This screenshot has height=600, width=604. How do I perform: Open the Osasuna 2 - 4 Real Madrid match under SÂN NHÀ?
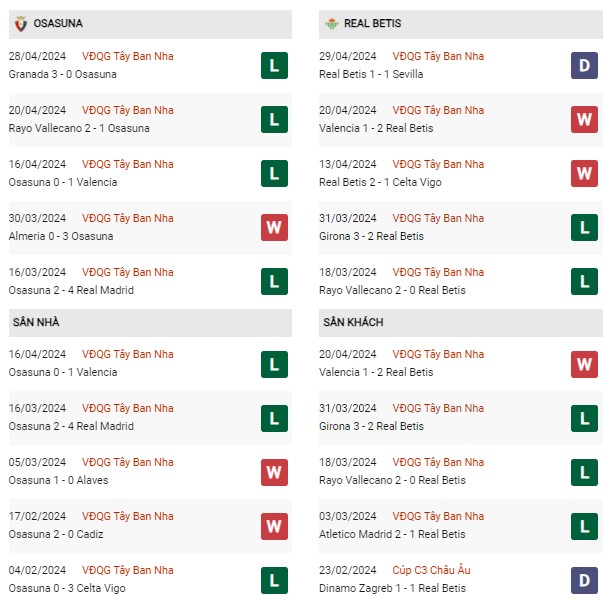point(71,426)
